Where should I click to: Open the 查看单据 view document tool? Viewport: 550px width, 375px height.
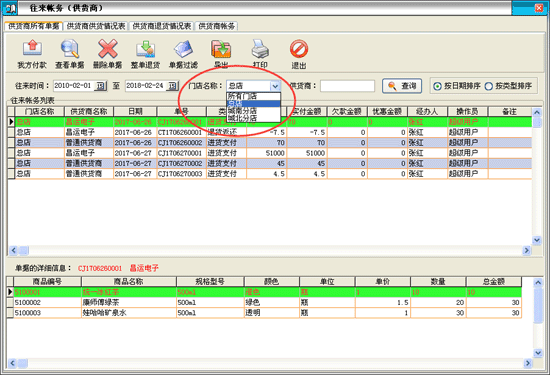click(70, 48)
